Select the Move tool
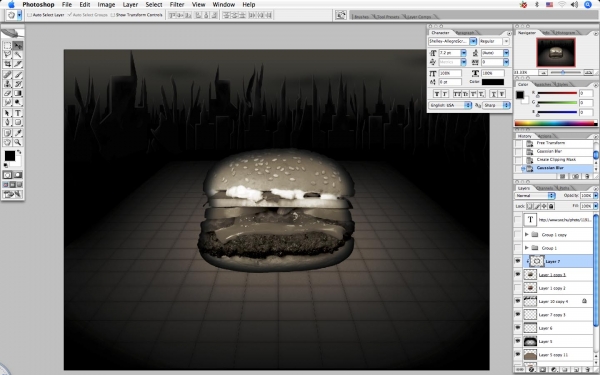 (18, 46)
